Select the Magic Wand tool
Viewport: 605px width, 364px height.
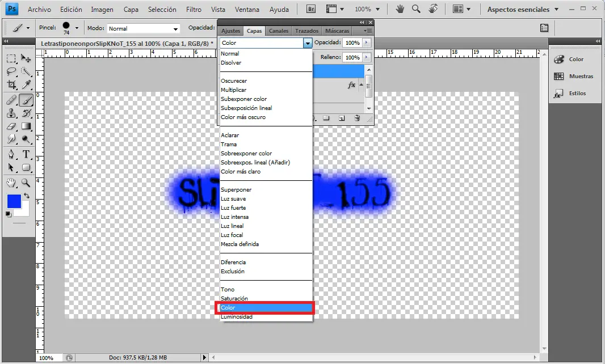coord(26,71)
